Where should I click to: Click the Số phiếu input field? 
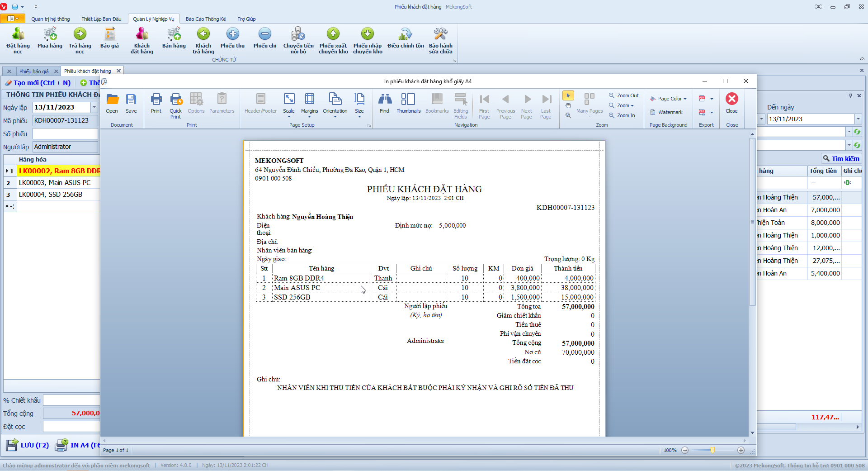(65, 134)
